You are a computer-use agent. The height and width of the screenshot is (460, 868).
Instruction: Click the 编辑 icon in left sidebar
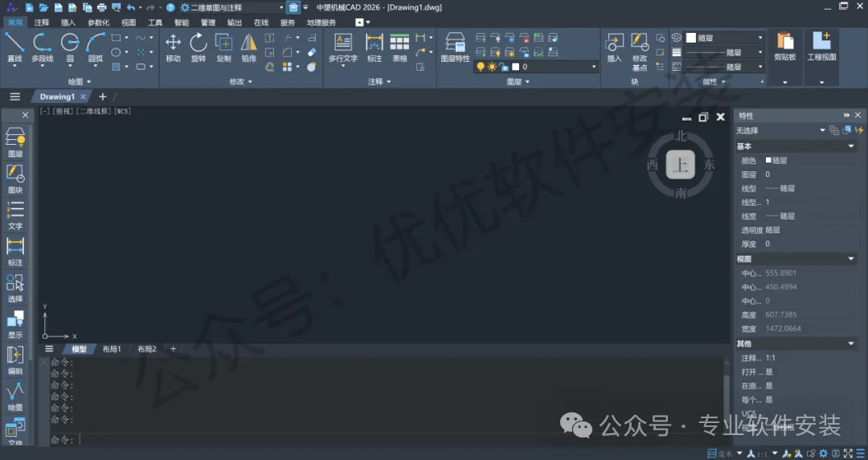(x=15, y=360)
